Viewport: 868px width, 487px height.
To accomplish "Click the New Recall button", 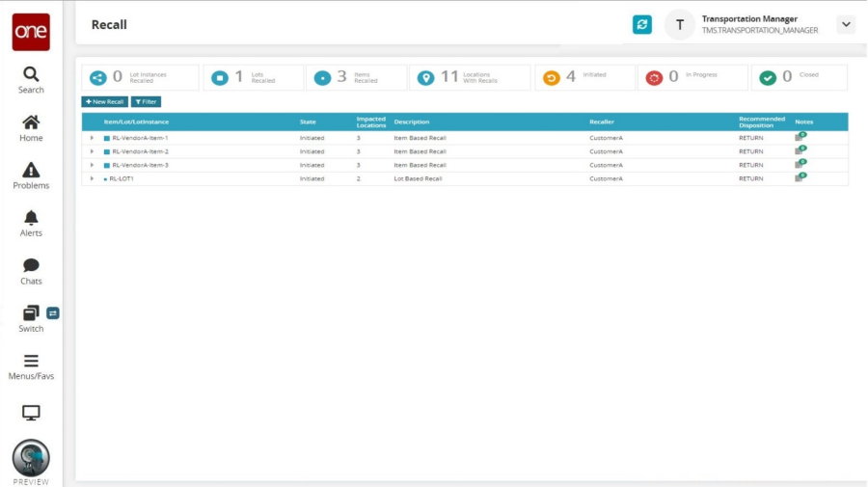I will (104, 101).
